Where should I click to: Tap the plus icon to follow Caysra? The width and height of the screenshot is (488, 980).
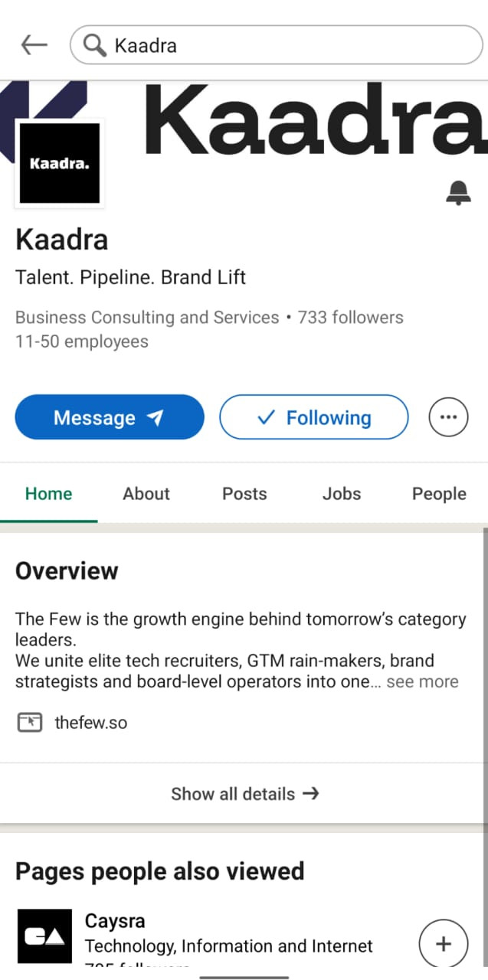tap(443, 944)
